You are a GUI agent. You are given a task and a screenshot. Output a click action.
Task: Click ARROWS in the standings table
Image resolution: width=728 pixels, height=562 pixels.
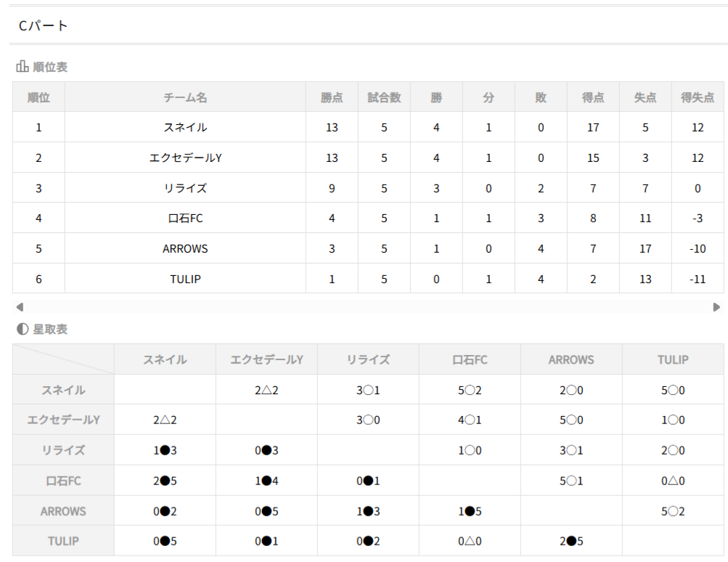[185, 249]
